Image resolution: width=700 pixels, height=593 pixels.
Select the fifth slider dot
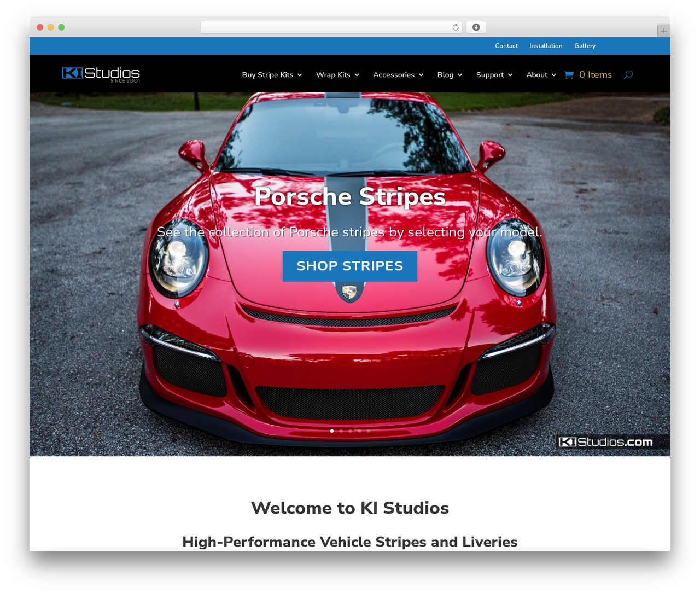369,431
